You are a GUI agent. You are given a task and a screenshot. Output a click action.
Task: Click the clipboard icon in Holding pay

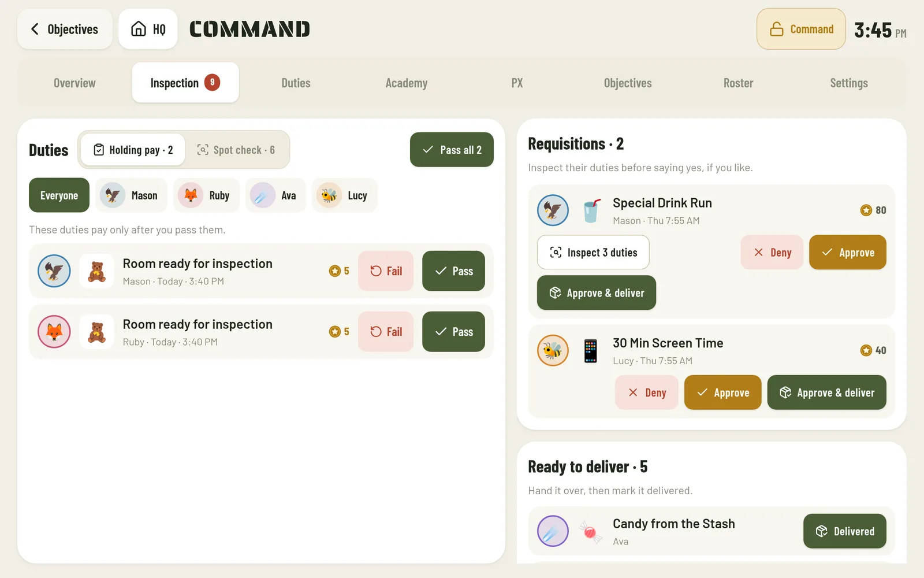tap(99, 150)
